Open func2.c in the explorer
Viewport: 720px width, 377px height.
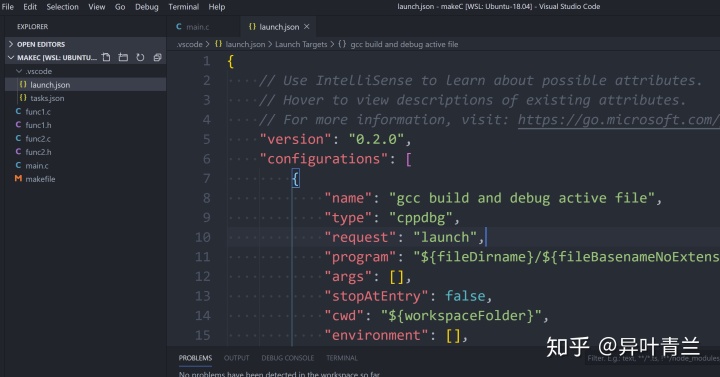[x=86, y=138]
